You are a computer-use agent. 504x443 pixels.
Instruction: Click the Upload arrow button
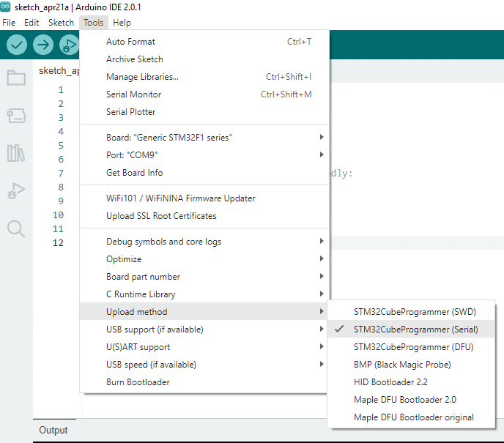tap(43, 45)
